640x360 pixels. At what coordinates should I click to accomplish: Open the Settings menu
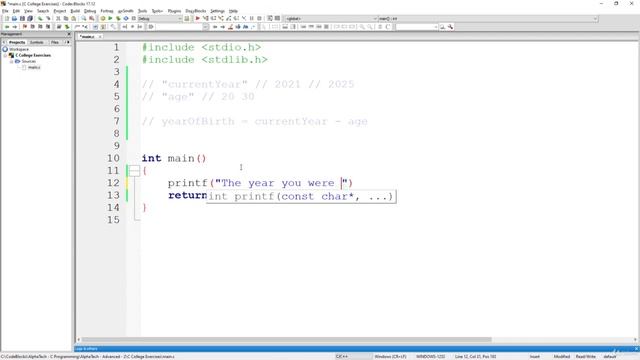point(218,11)
